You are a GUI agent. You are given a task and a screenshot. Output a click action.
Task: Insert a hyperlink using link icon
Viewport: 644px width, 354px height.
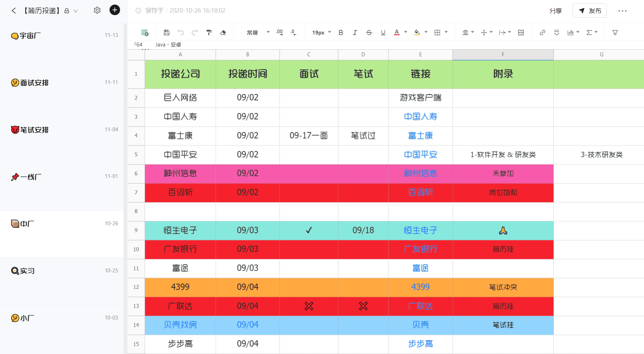coord(542,32)
